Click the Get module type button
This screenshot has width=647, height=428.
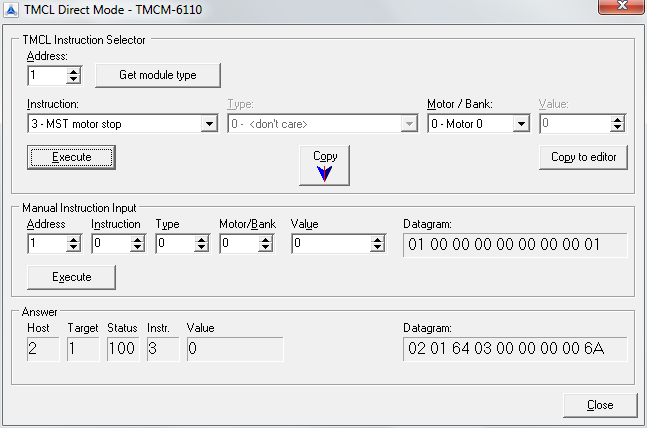click(157, 76)
